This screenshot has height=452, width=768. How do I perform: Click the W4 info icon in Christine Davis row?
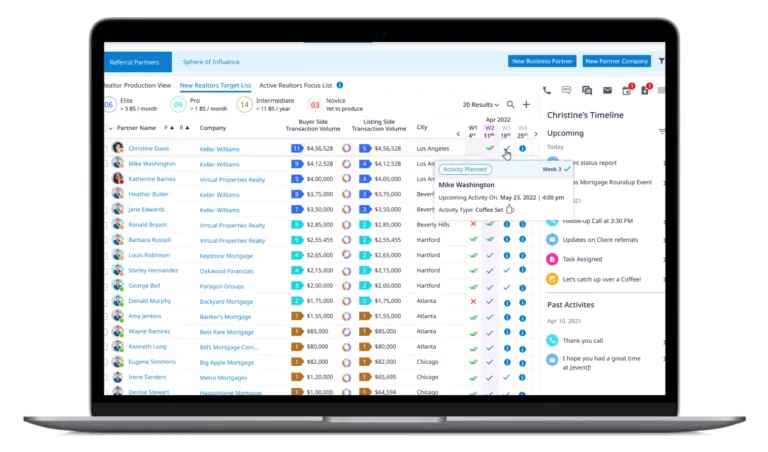523,148
